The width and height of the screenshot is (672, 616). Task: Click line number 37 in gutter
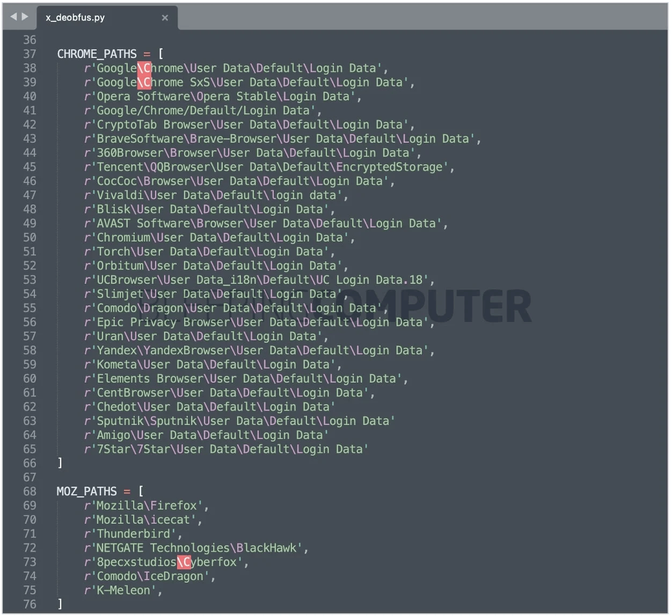tap(30, 54)
